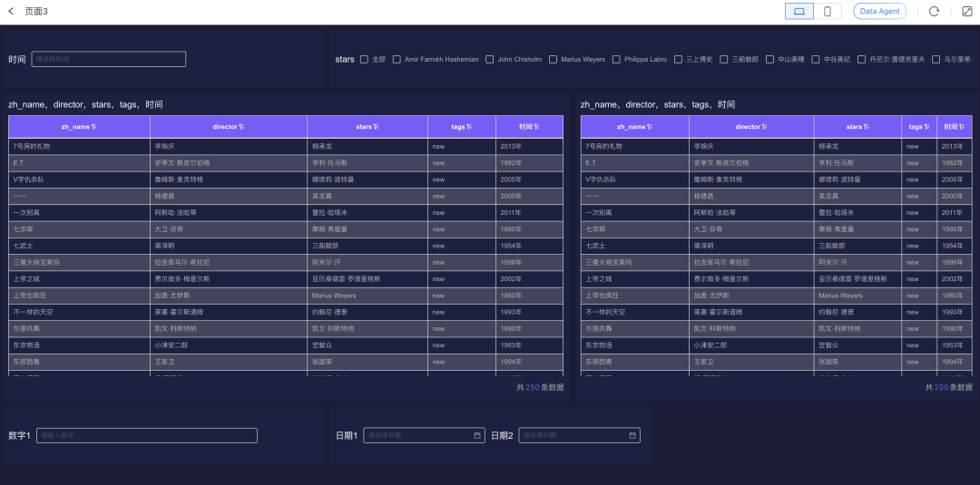Check the Philippe Labro checkbox
Viewport: 980px width, 485px height.
pyautogui.click(x=616, y=59)
